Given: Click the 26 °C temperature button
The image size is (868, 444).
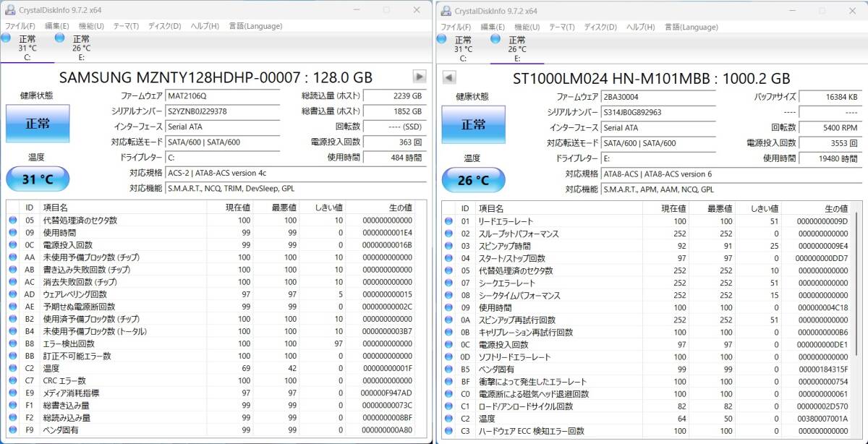Looking at the screenshot, I should [x=472, y=180].
